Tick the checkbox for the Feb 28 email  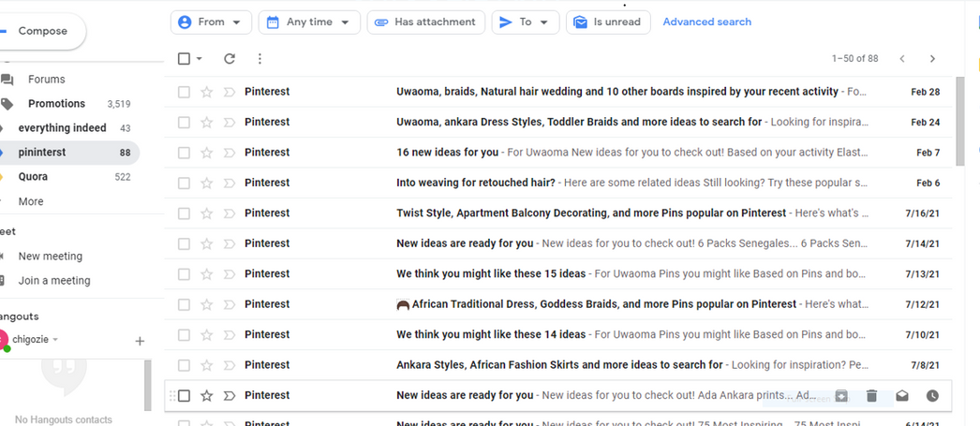(184, 92)
